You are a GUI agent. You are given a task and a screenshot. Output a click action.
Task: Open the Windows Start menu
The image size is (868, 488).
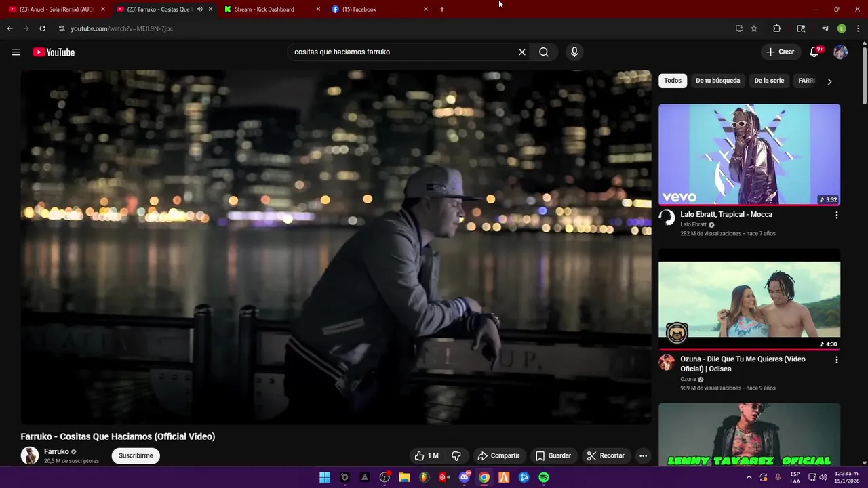click(x=325, y=477)
